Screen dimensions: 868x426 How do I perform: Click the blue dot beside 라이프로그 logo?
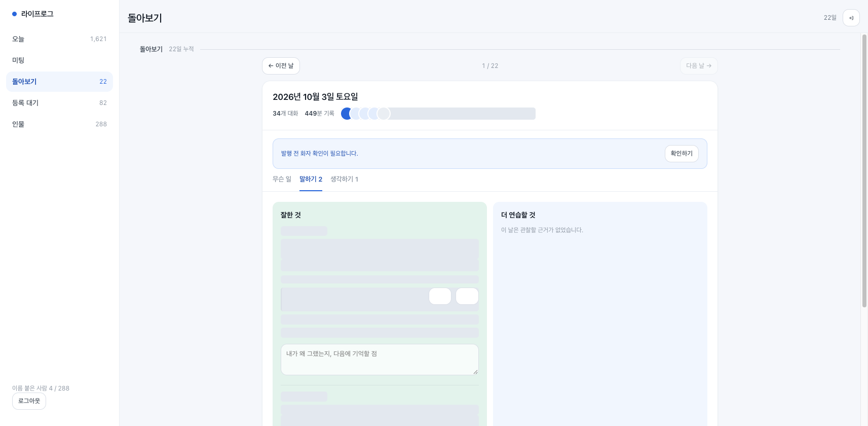[x=14, y=14]
